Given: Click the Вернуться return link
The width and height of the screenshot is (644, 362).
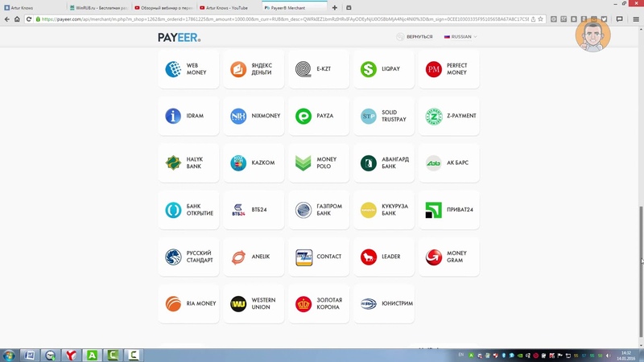Looking at the screenshot, I should coord(415,36).
